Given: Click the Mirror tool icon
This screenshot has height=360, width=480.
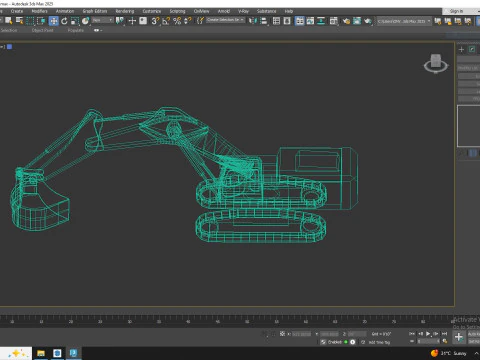Looking at the screenshot, I should point(253,21).
